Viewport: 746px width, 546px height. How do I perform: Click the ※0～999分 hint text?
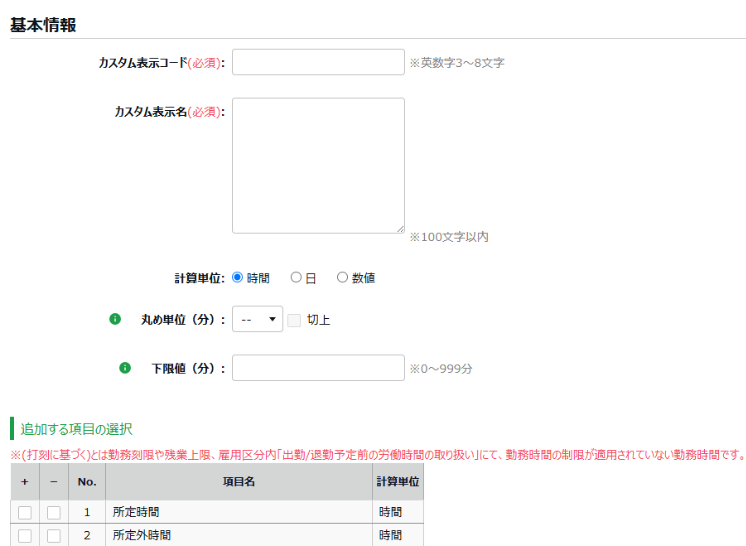[441, 369]
